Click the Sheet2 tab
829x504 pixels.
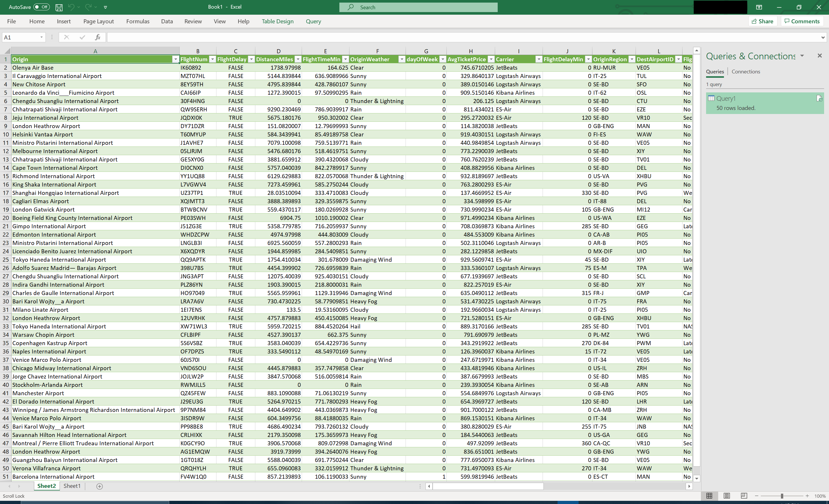(x=47, y=486)
